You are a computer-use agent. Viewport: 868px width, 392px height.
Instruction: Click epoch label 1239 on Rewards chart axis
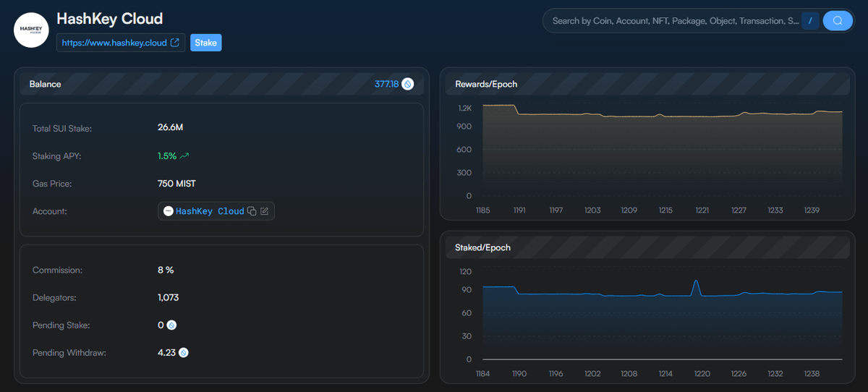pyautogui.click(x=812, y=210)
